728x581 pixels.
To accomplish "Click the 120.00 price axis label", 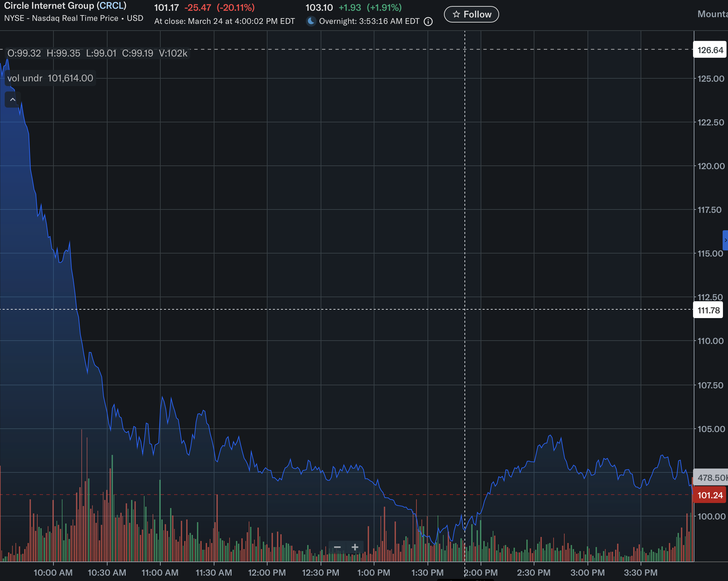I will [711, 166].
